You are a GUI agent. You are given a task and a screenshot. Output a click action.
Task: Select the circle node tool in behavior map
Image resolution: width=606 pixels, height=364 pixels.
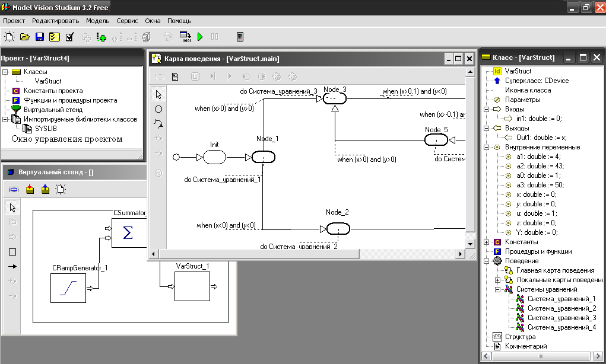tap(158, 109)
